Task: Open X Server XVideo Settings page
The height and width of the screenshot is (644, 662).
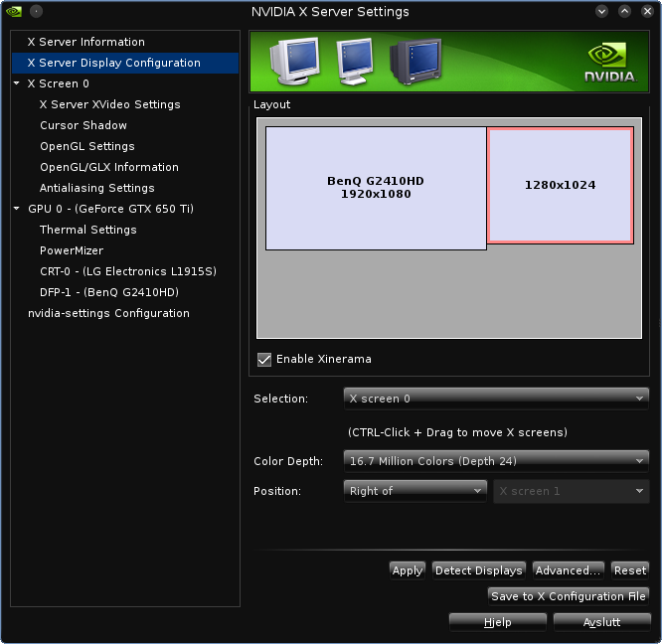Action: tap(109, 104)
